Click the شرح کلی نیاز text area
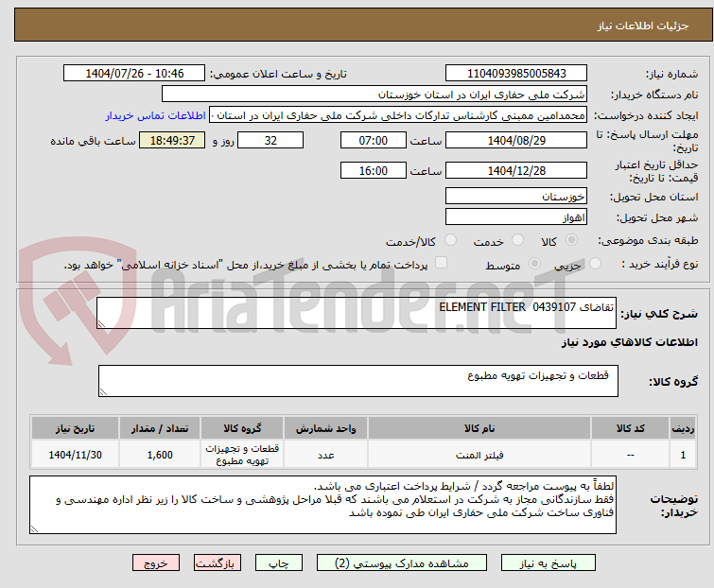The width and height of the screenshot is (714, 588). tap(357, 313)
